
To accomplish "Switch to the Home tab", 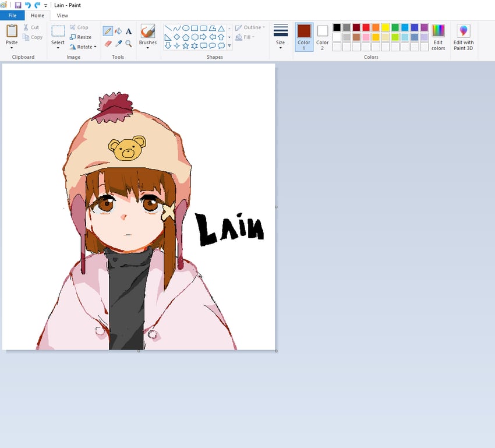I will point(38,16).
